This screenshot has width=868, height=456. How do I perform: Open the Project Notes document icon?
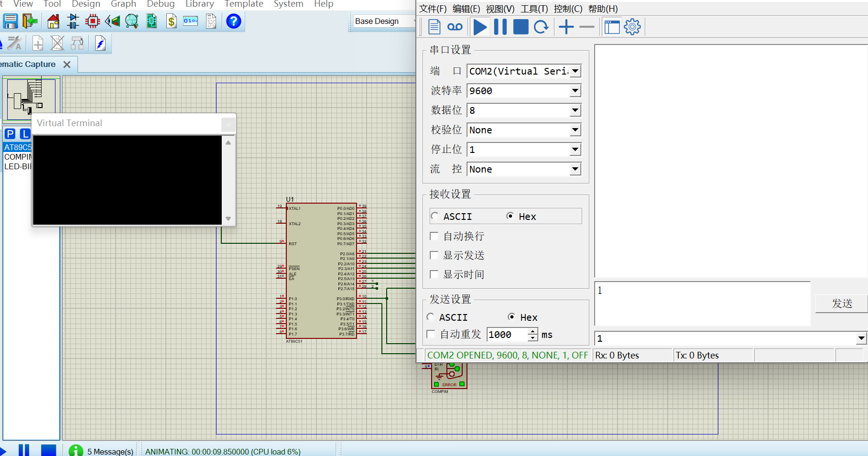point(211,21)
